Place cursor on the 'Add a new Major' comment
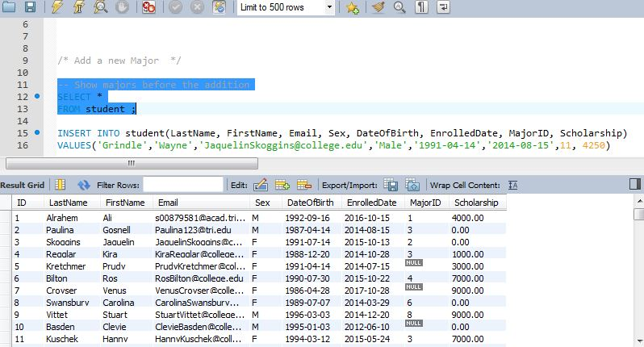This screenshot has width=644, height=347. point(119,61)
